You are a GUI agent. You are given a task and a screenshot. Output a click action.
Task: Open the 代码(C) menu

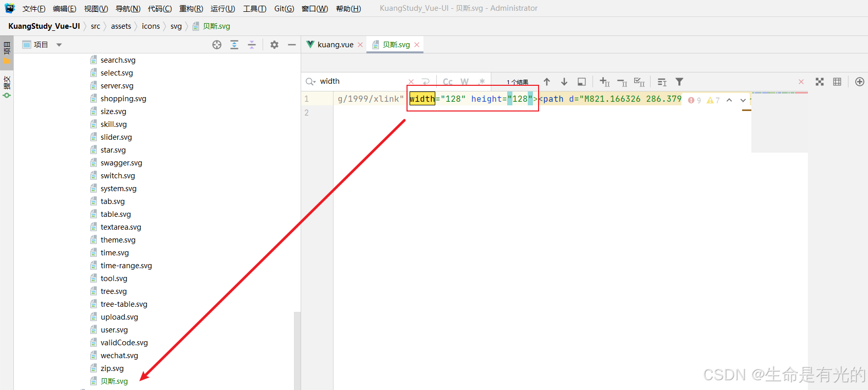click(160, 9)
